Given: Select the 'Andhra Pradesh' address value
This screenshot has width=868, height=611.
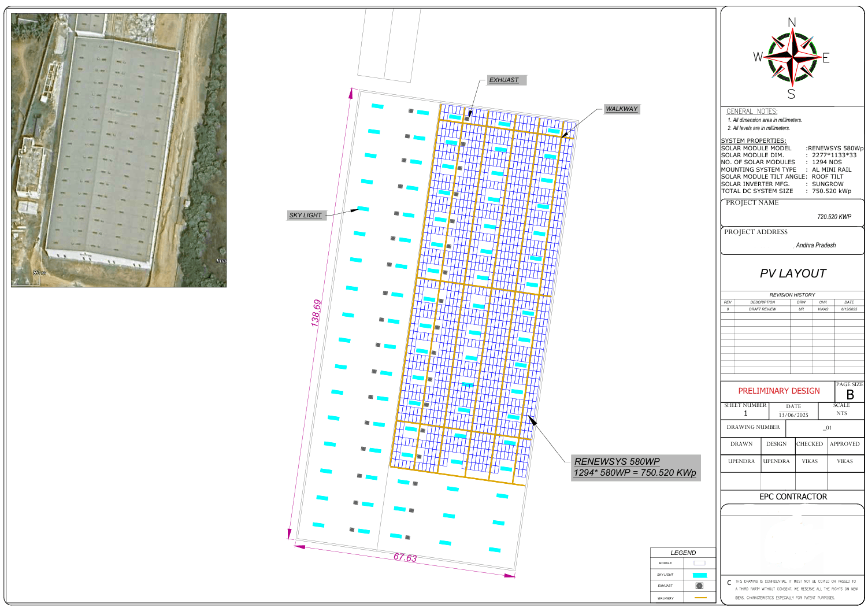Looking at the screenshot, I should coord(816,245).
